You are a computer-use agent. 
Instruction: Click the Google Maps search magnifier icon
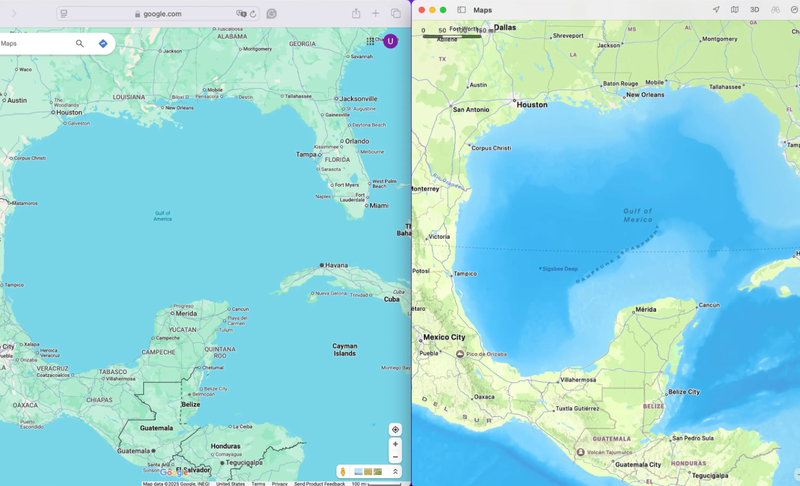click(80, 44)
